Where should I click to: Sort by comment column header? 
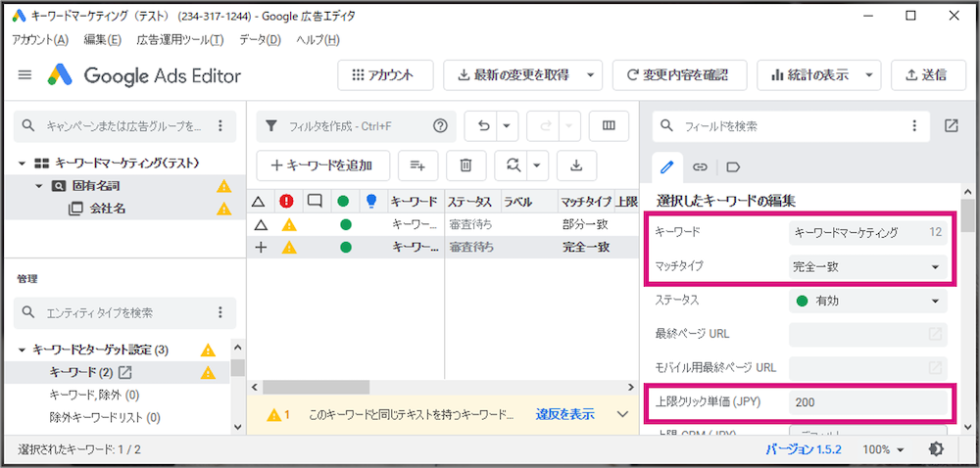316,202
